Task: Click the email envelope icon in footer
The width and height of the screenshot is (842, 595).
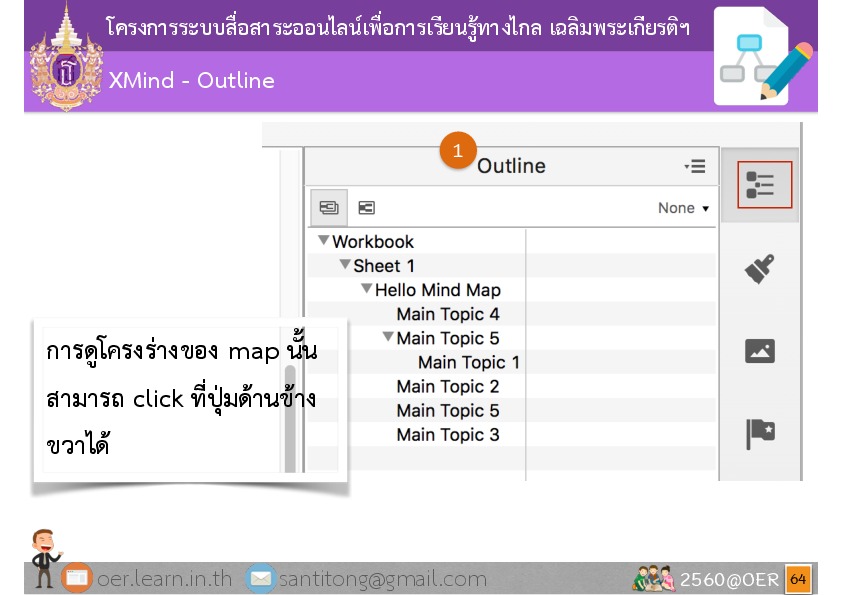Action: point(261,579)
